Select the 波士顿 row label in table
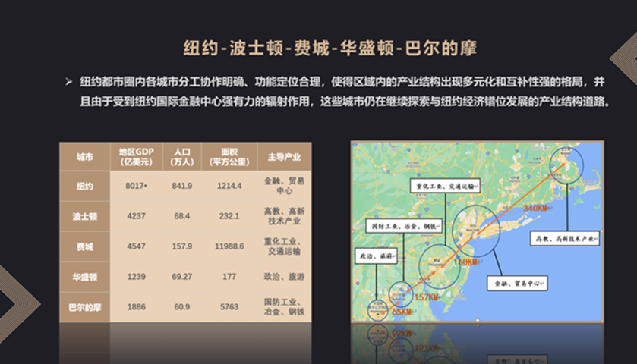The height and width of the screenshot is (364, 637). click(85, 216)
